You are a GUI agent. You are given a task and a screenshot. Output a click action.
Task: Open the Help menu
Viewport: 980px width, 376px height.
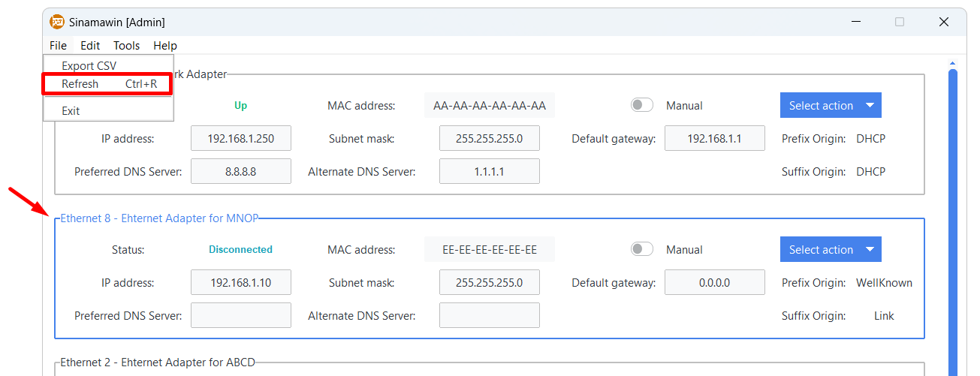click(165, 46)
